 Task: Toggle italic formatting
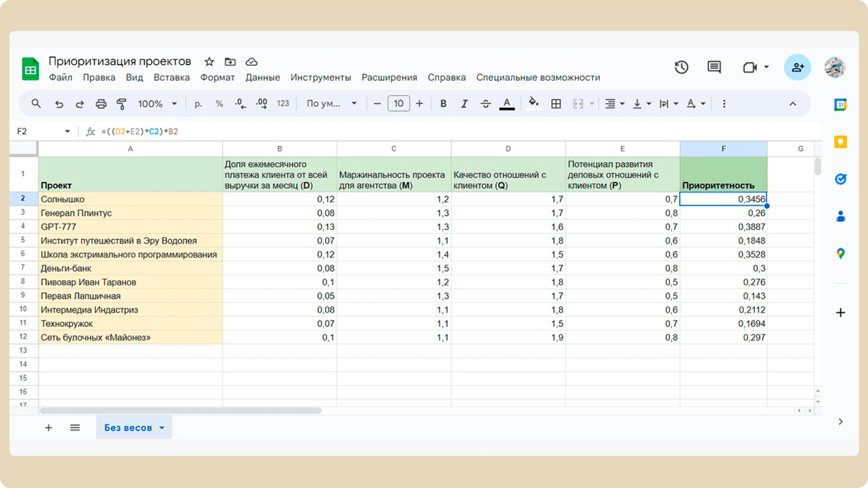coord(464,104)
